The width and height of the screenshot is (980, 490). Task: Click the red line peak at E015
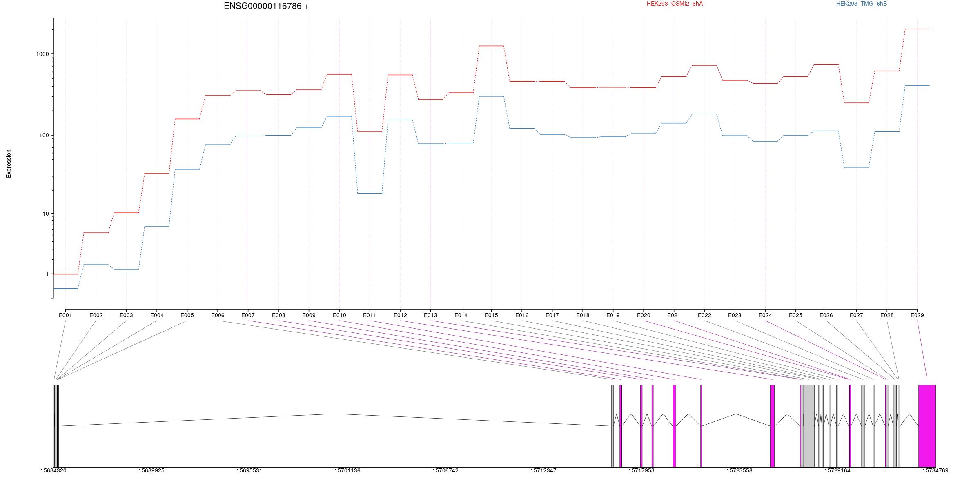pos(491,46)
